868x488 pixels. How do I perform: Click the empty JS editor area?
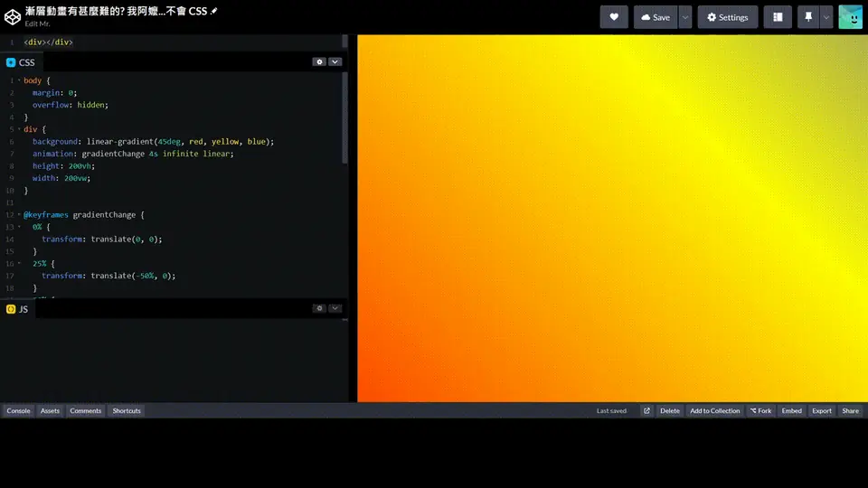click(172, 360)
